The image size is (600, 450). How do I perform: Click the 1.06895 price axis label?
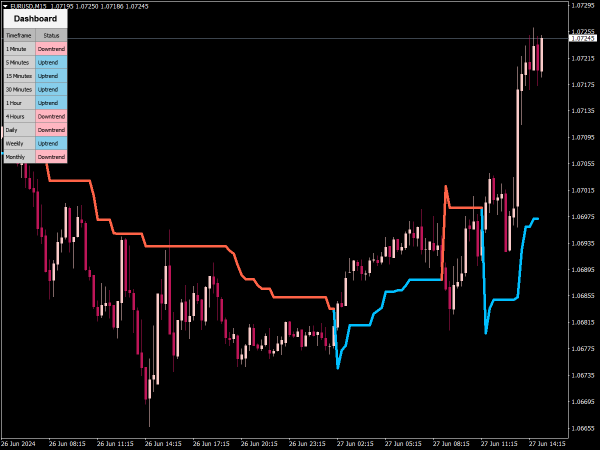583,269
